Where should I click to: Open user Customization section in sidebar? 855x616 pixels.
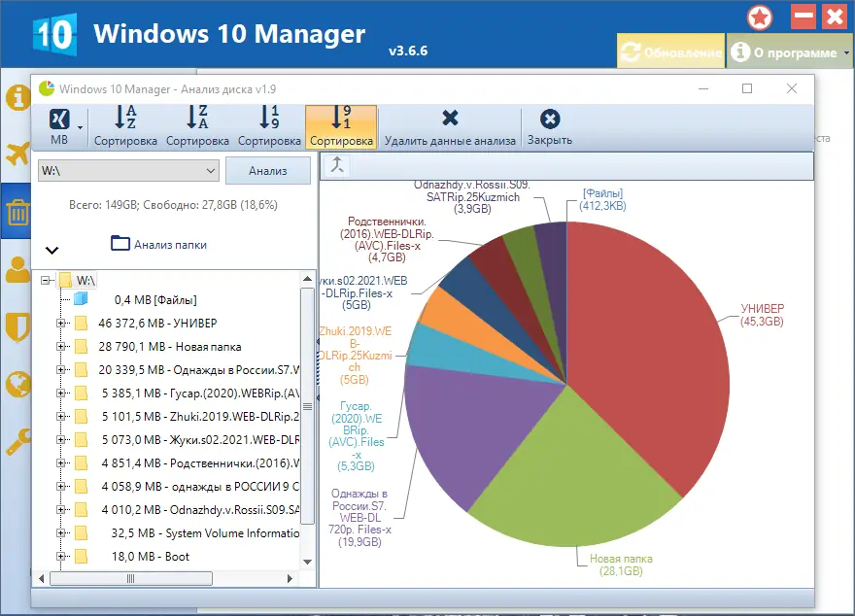tap(17, 269)
